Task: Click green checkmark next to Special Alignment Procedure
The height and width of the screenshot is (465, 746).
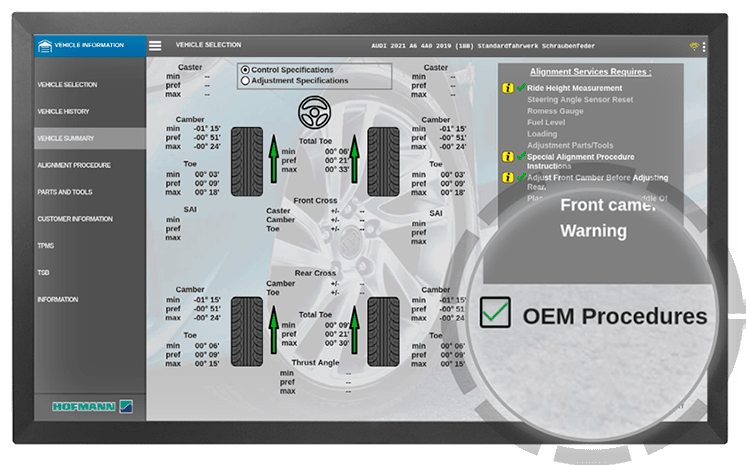Action: tap(521, 156)
